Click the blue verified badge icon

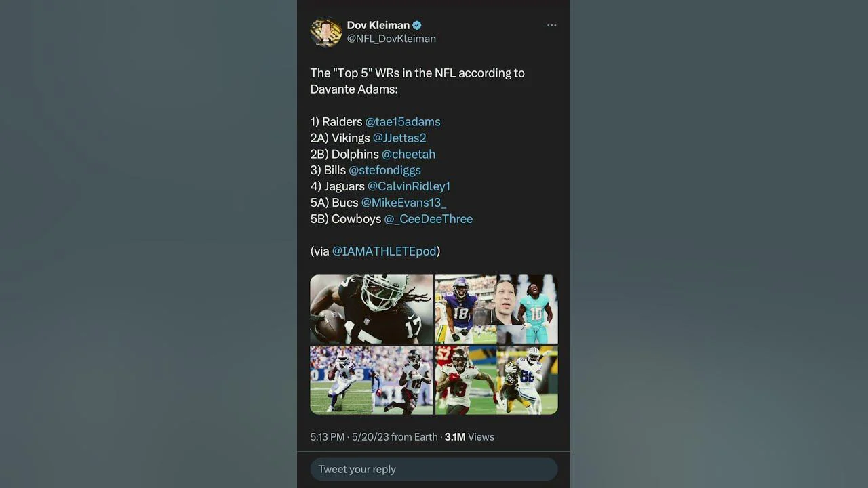point(417,26)
